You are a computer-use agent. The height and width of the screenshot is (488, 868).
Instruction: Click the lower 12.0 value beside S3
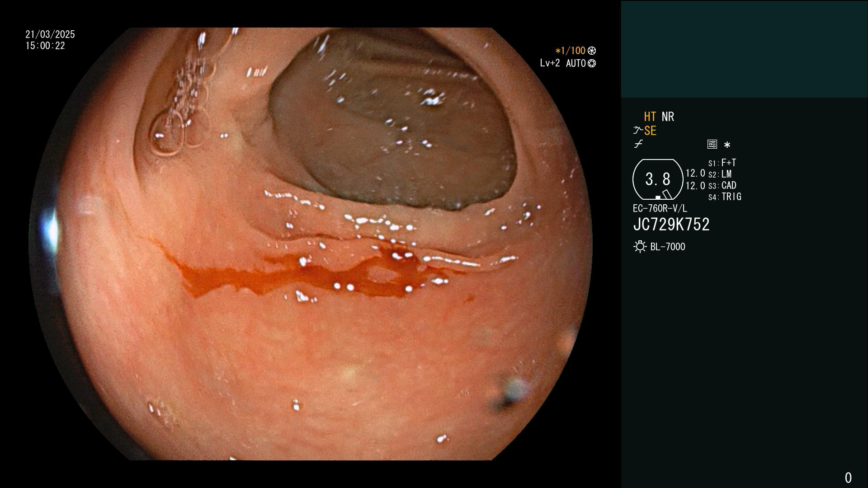[695, 186]
